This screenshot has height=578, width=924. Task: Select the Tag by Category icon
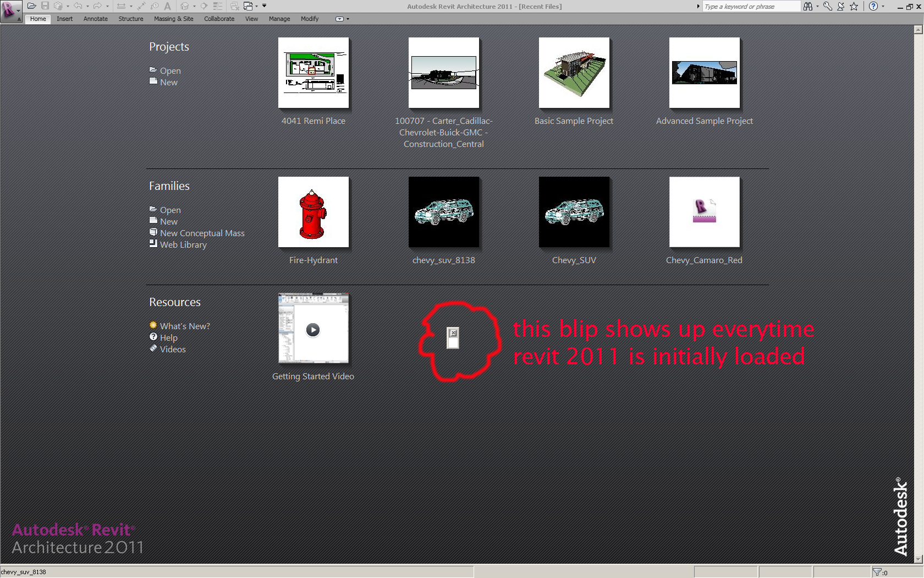pyautogui.click(x=155, y=6)
